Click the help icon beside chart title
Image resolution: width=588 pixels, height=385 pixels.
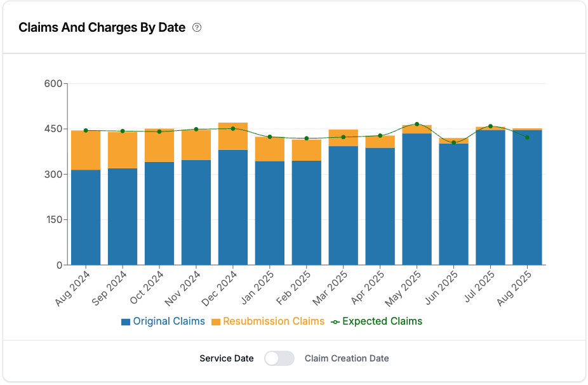click(x=197, y=28)
